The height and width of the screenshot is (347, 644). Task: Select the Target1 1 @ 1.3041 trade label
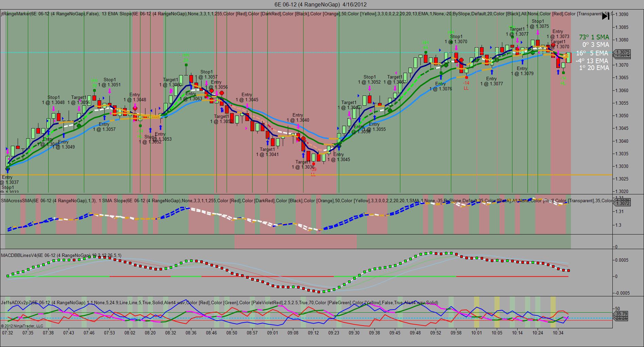(x=267, y=152)
